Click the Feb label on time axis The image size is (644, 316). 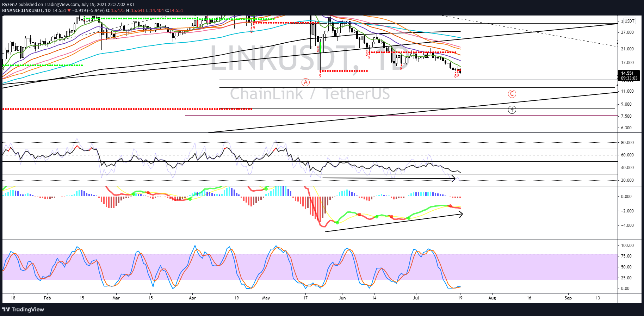(x=47, y=298)
